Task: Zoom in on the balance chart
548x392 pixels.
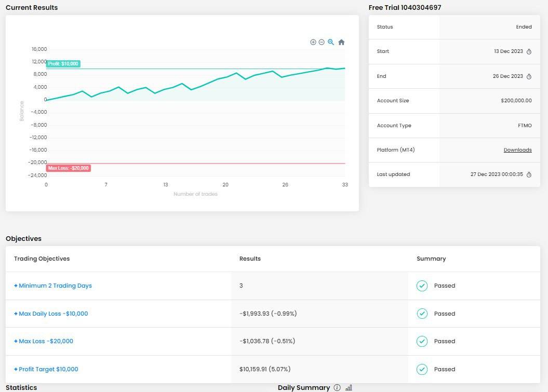Action: click(313, 42)
